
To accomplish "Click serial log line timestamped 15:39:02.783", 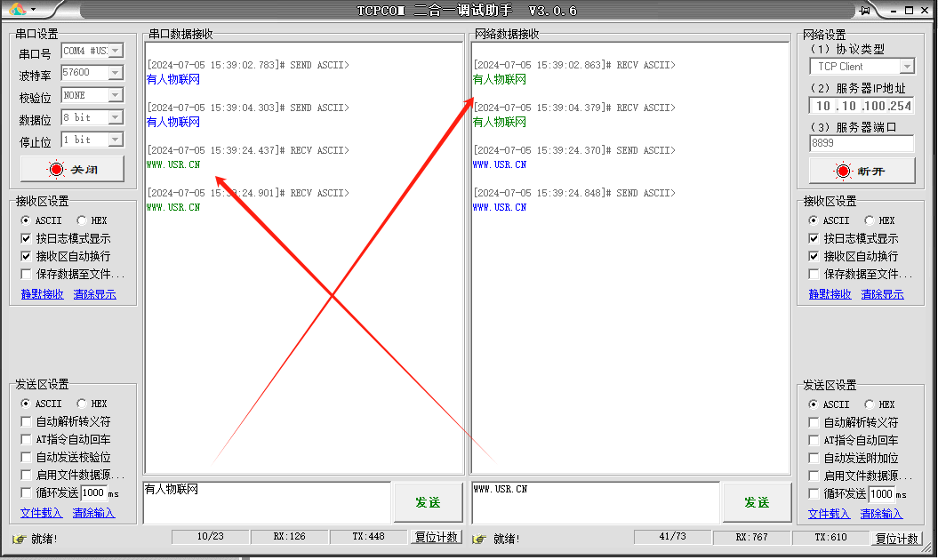I will [x=248, y=65].
